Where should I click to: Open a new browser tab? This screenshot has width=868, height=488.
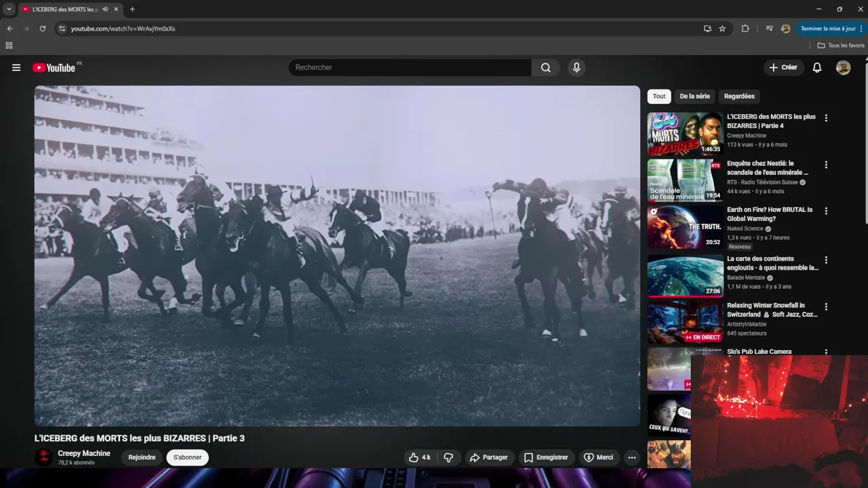[132, 9]
